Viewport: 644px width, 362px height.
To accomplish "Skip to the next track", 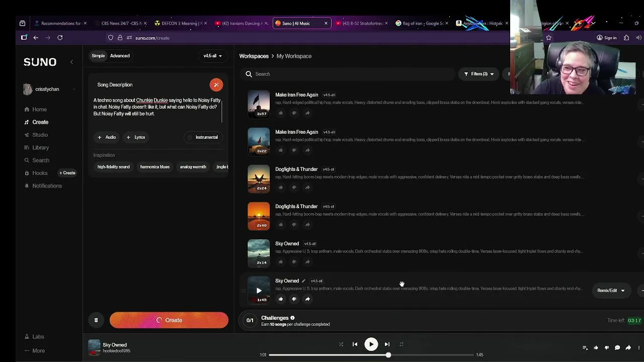I will coord(387,344).
